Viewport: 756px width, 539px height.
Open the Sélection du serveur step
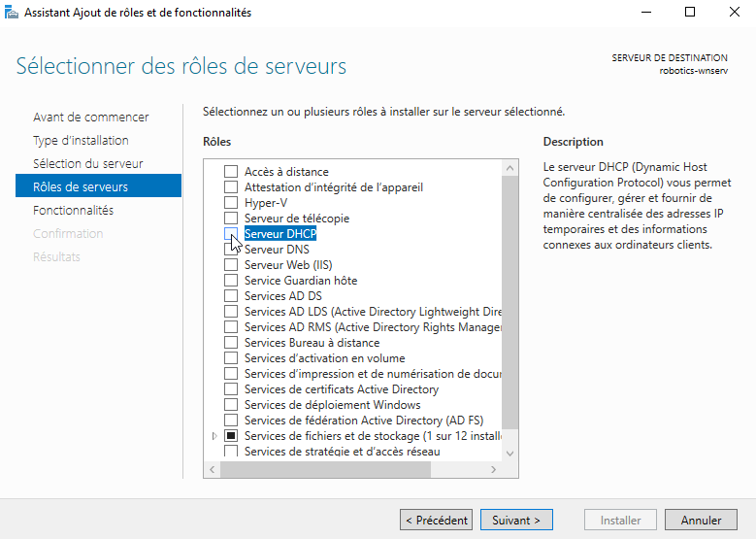click(87, 163)
